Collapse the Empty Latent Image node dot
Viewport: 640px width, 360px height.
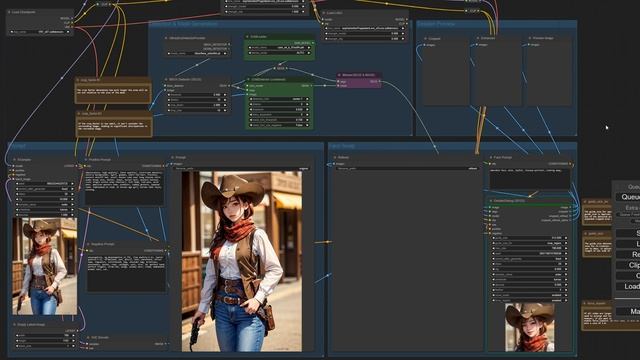[14, 324]
